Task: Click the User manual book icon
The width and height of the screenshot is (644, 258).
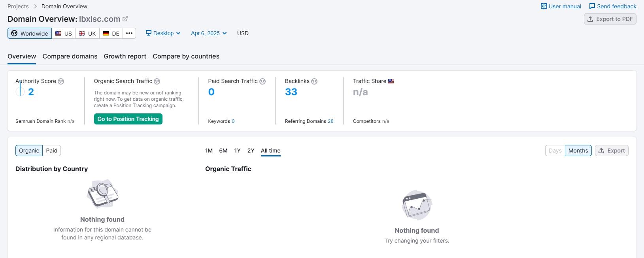Action: 544,6
